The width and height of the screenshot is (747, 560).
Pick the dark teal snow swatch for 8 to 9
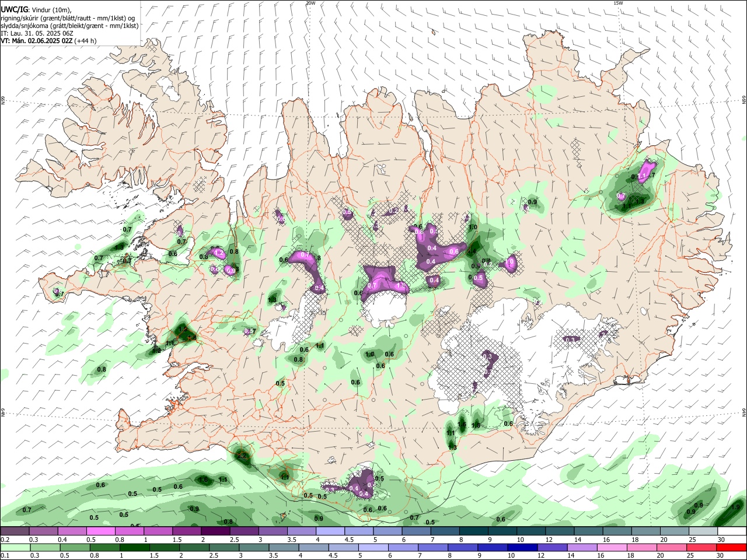click(473, 531)
